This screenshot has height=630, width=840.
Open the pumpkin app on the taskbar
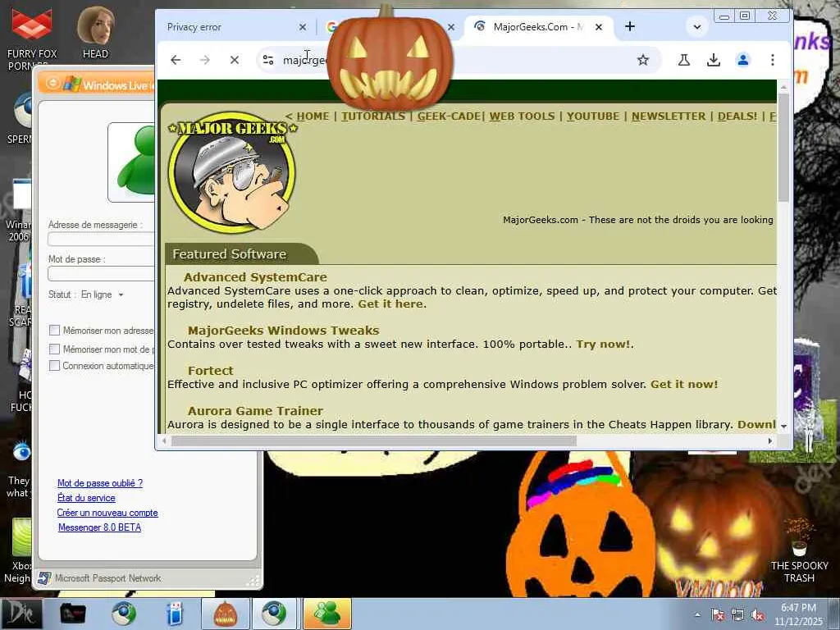pyautogui.click(x=225, y=614)
